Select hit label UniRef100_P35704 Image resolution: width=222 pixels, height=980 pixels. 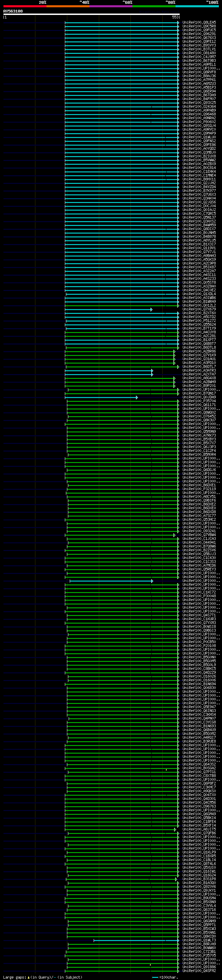(199, 401)
